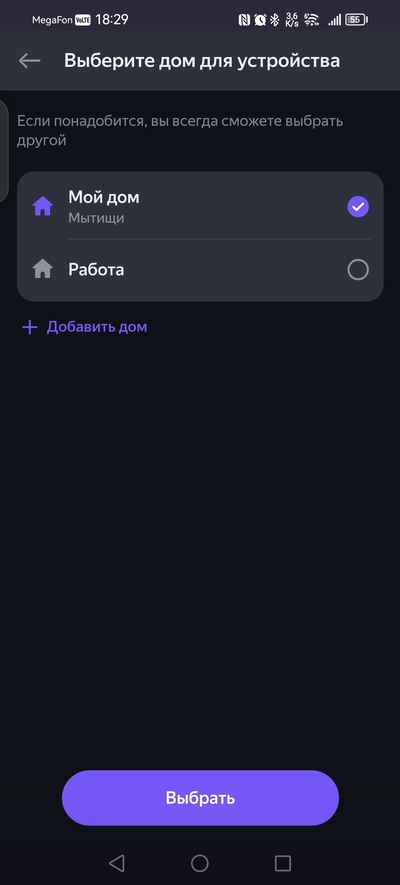Click the checked Мой дом radio button
Image resolution: width=400 pixels, height=885 pixels.
pyautogui.click(x=358, y=207)
